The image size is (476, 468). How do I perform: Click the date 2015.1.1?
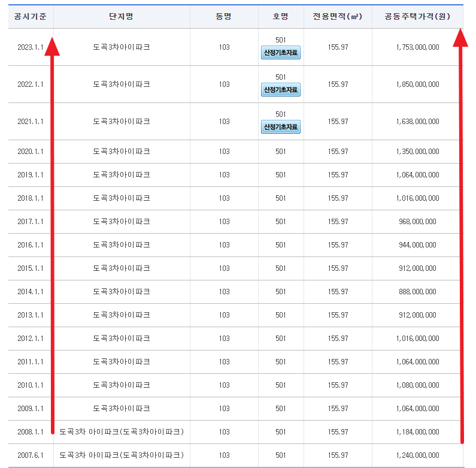click(31, 268)
